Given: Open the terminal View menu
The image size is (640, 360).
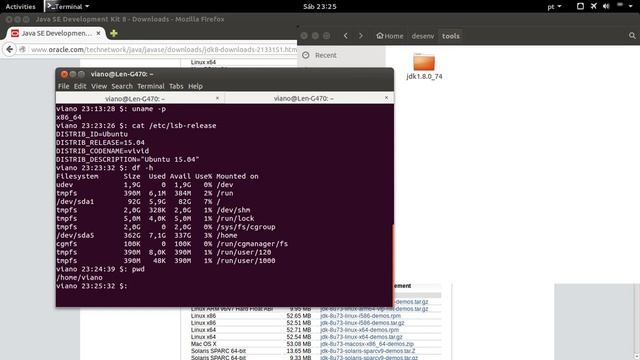Looking at the screenshot, I should coord(99,86).
